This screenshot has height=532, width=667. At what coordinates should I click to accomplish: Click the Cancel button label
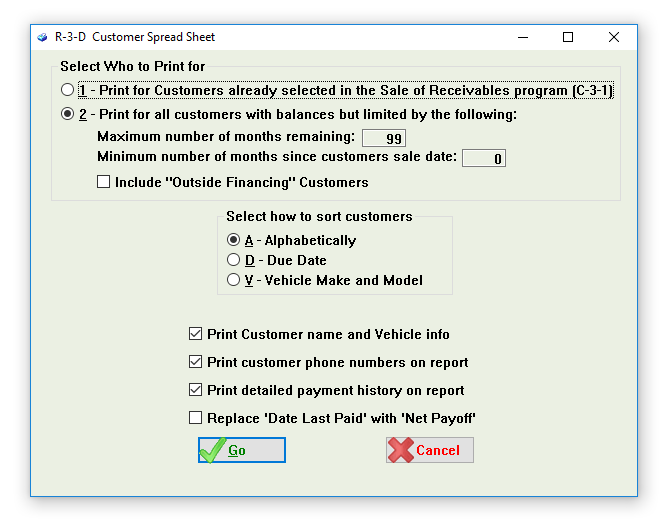438,450
